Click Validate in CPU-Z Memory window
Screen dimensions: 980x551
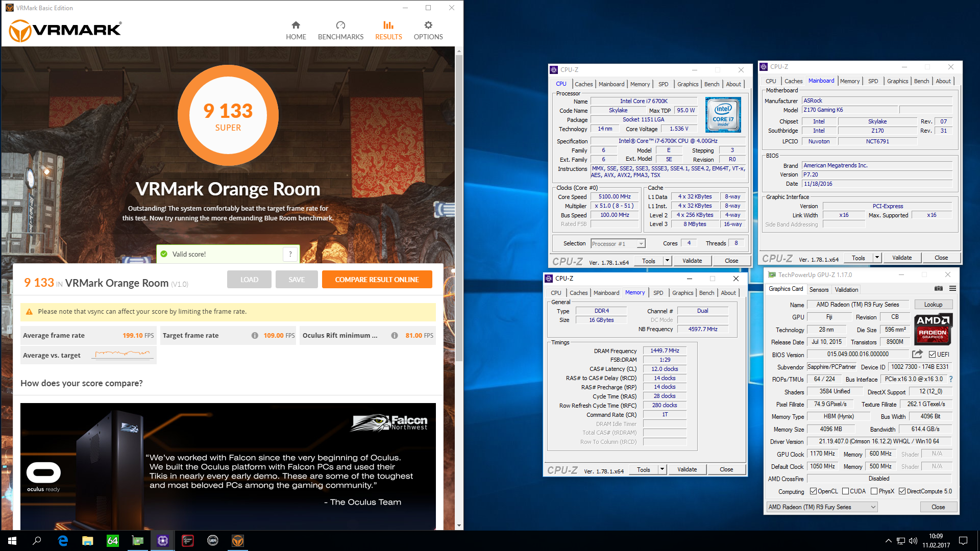point(687,469)
